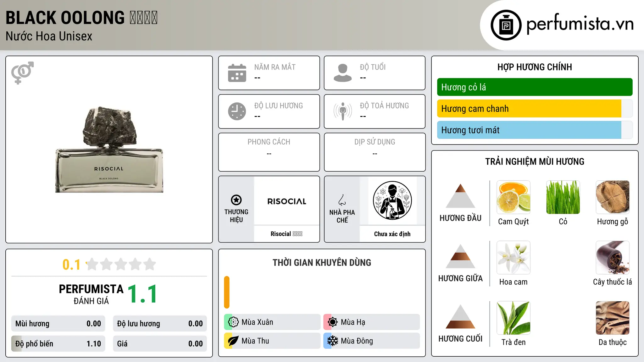
Task: Click the unisex gender symbol icon
Action: 22,73
